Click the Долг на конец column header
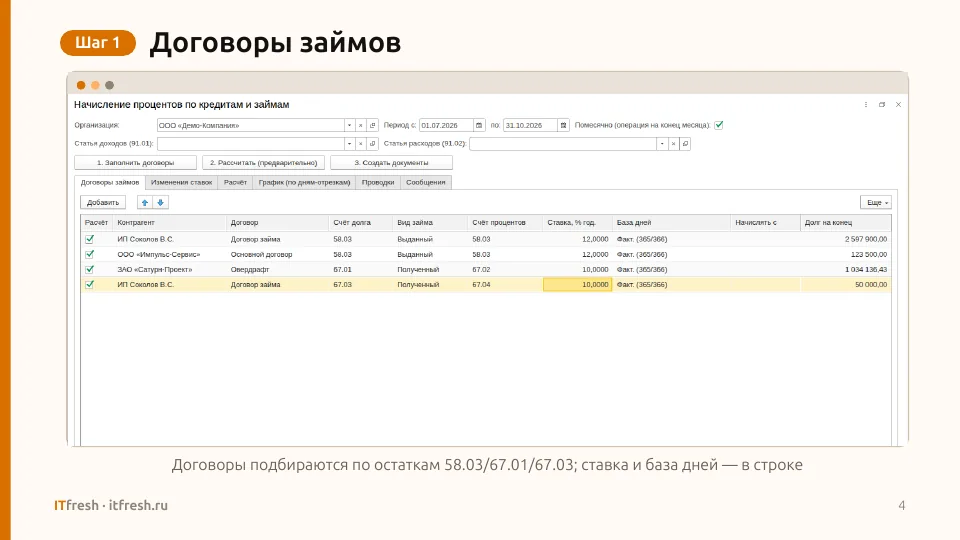The image size is (960, 540). coord(846,223)
